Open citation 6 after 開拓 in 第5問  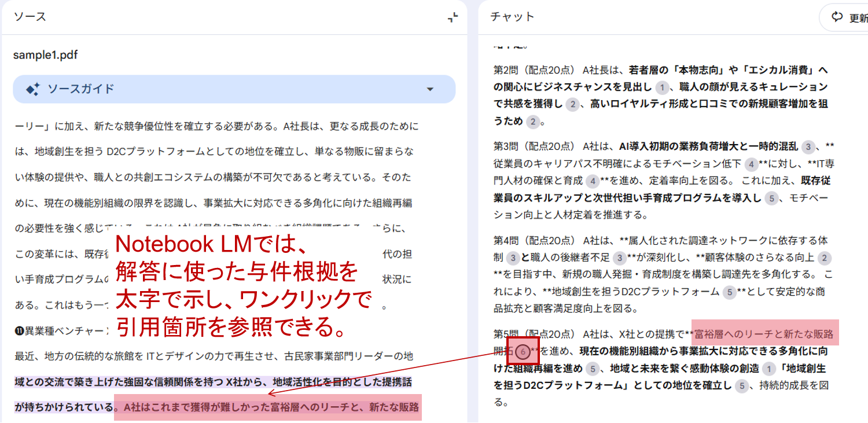point(523,351)
